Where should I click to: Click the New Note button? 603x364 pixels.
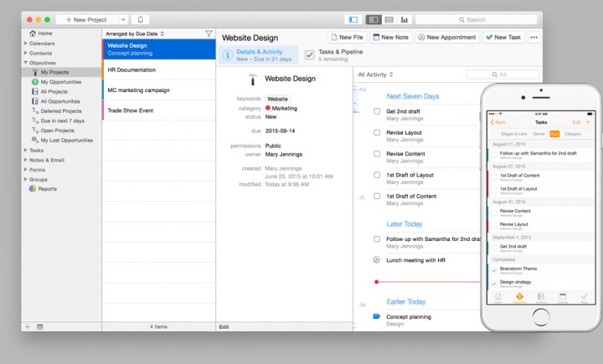(391, 38)
